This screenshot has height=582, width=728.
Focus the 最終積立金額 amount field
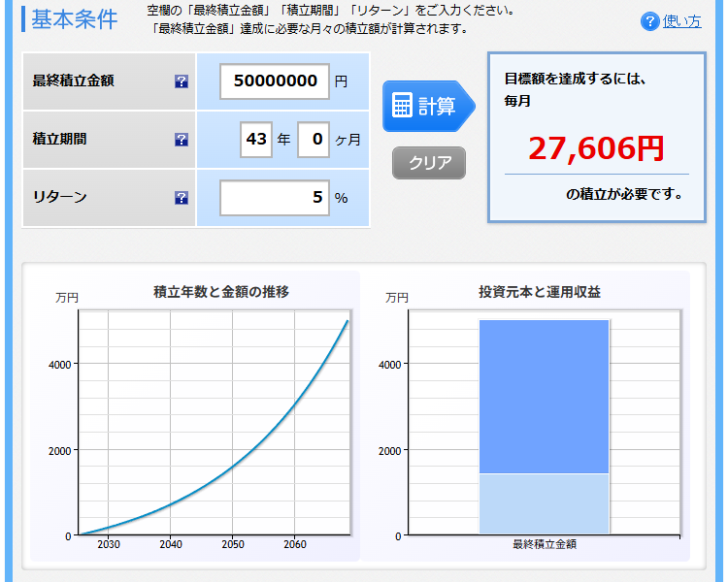[275, 81]
